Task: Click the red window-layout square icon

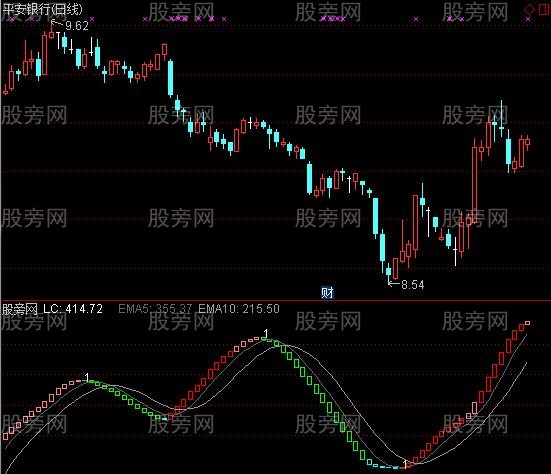Action: click(x=544, y=9)
